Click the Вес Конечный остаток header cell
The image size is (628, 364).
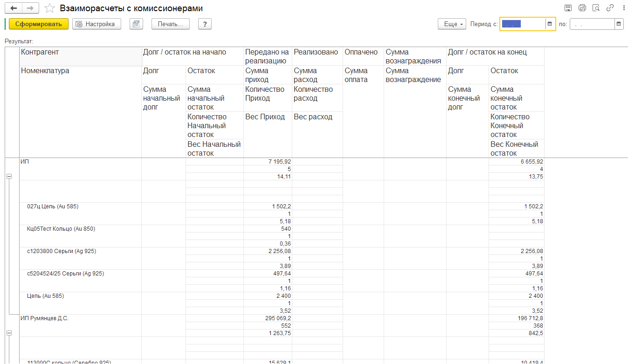click(516, 149)
